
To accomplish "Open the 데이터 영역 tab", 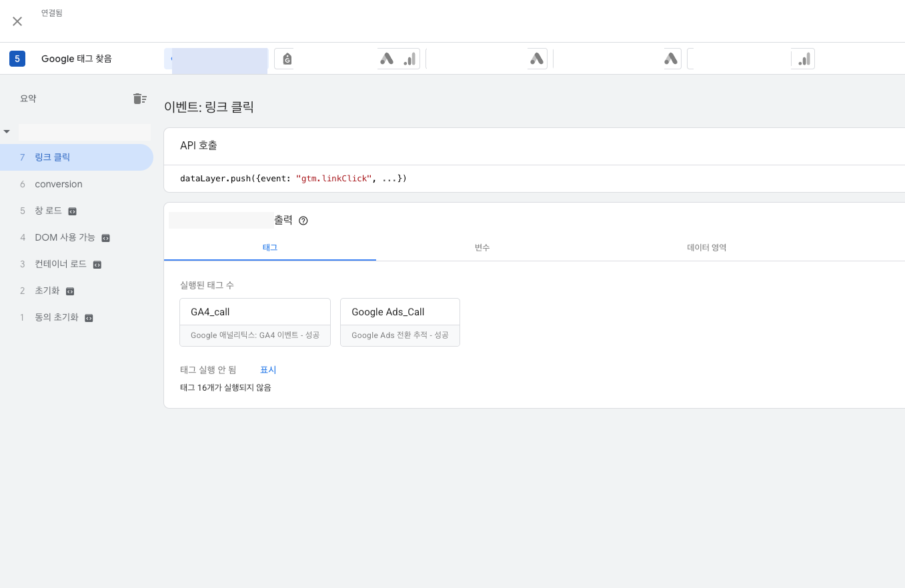I will pyautogui.click(x=706, y=247).
